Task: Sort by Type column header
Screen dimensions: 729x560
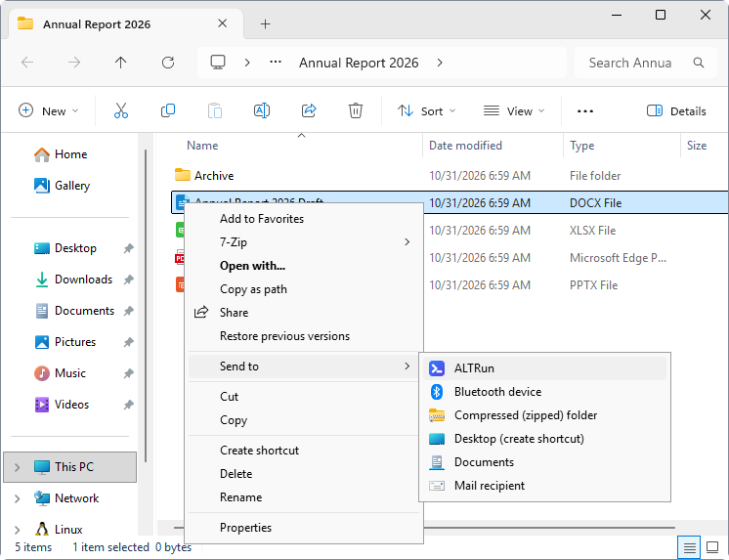Action: click(x=582, y=146)
